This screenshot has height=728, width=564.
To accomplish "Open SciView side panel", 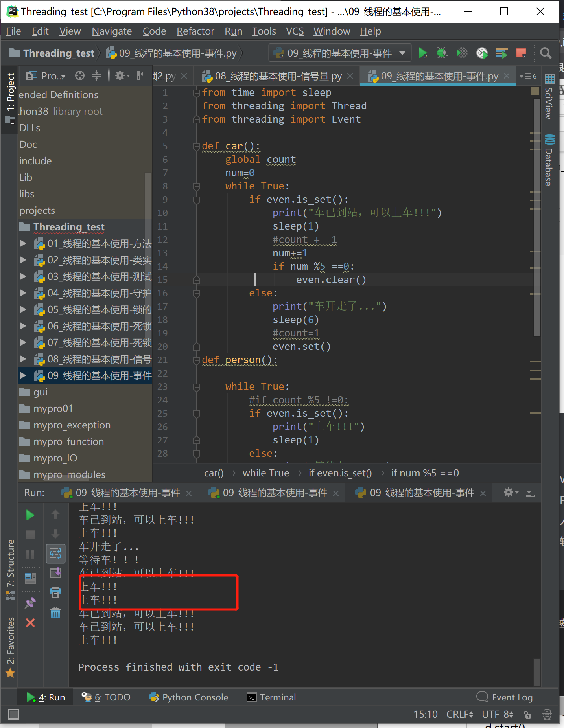I will (549, 97).
